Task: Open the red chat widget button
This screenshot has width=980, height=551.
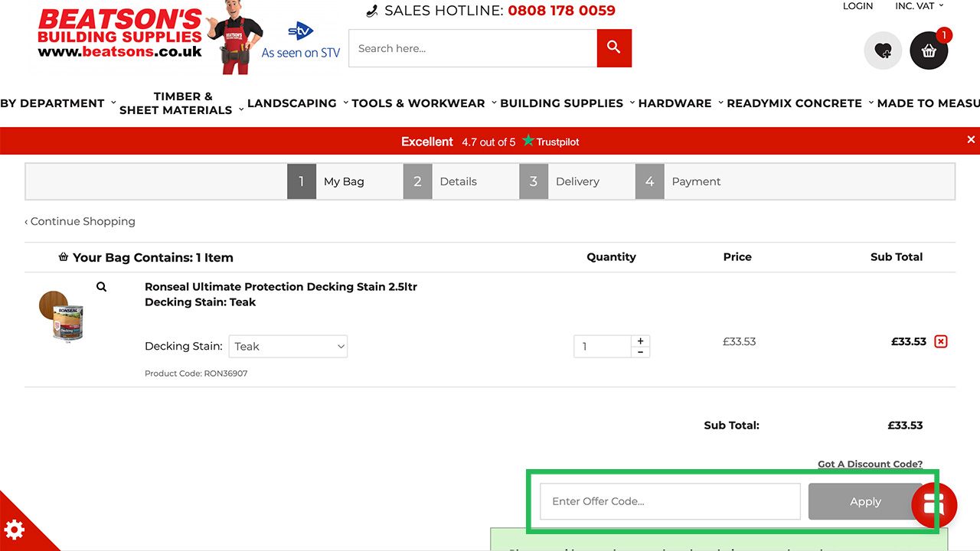Action: coord(934,505)
